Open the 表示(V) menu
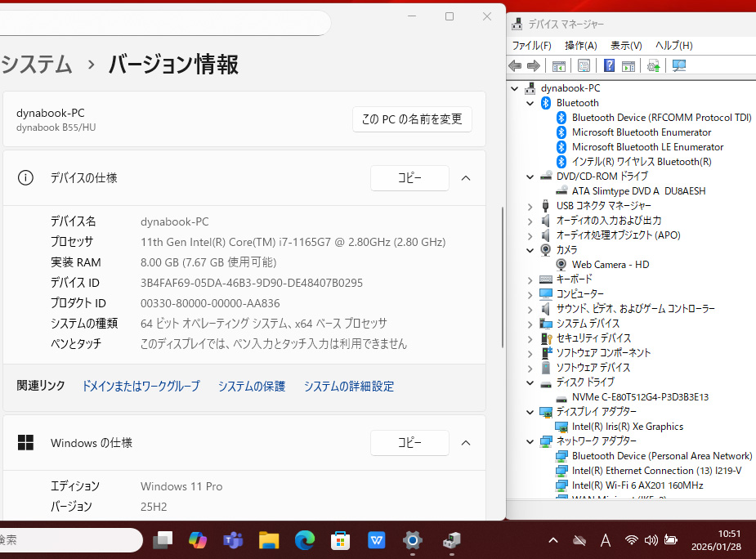The width and height of the screenshot is (756, 559). [x=626, y=46]
